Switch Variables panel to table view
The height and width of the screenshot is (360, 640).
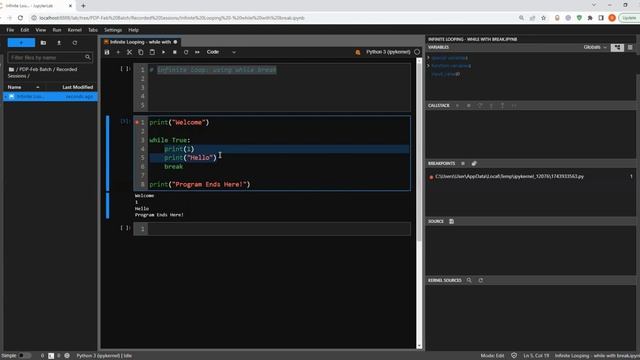click(630, 47)
